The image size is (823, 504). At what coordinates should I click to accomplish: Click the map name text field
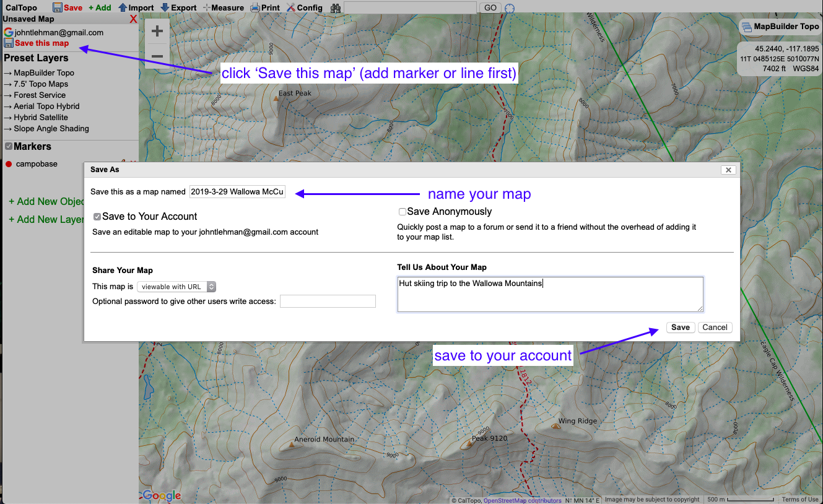click(238, 192)
